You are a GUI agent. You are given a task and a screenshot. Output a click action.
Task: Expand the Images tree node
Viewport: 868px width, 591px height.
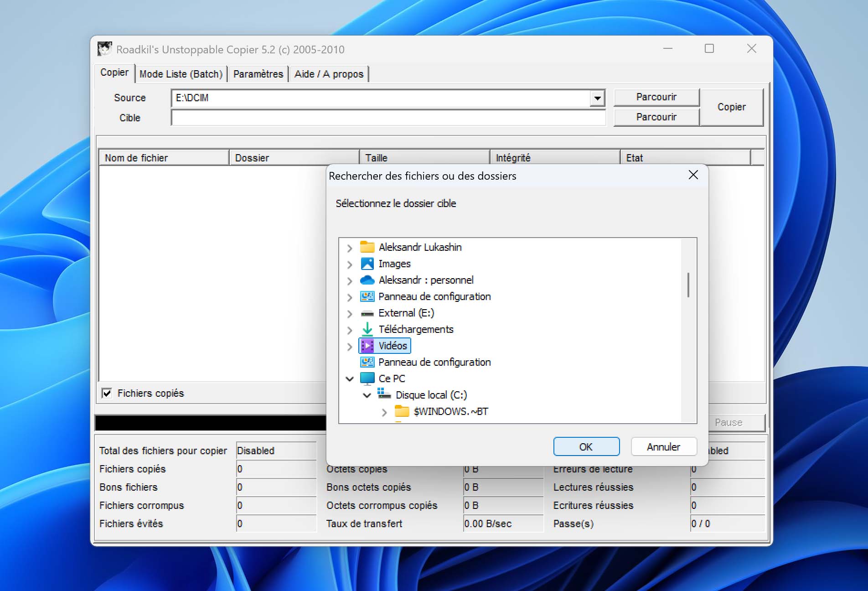(x=350, y=264)
